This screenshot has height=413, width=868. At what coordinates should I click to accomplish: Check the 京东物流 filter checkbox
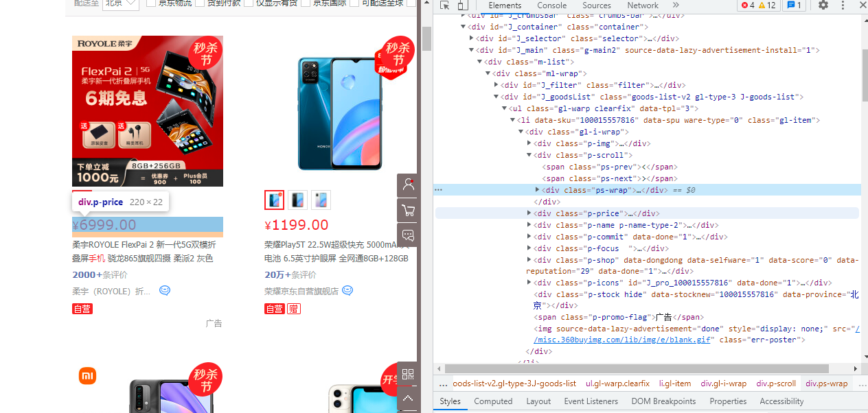(151, 3)
